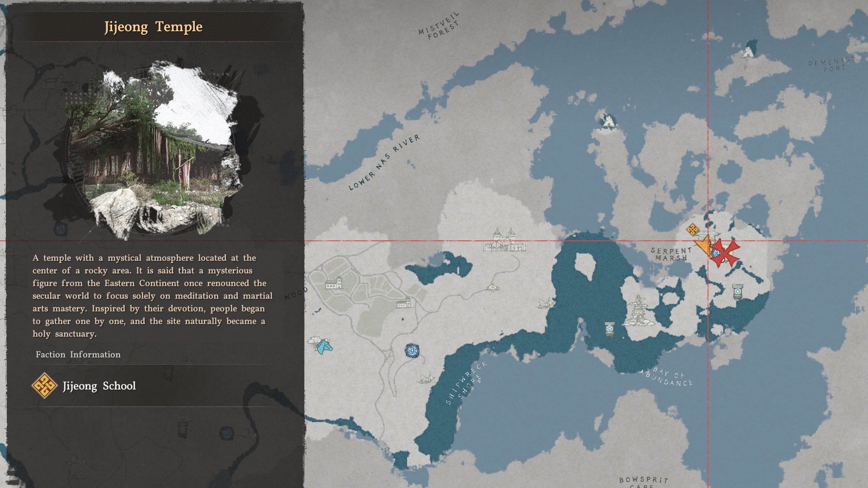Click stone tower marker southeast of red X
This screenshot has height=488, width=868.
pyautogui.click(x=738, y=292)
